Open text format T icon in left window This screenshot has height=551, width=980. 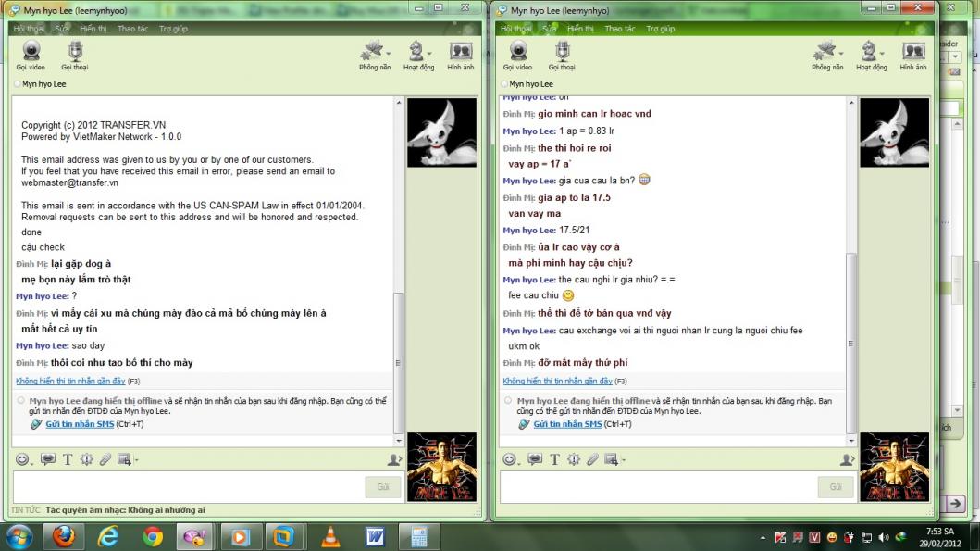coord(68,459)
